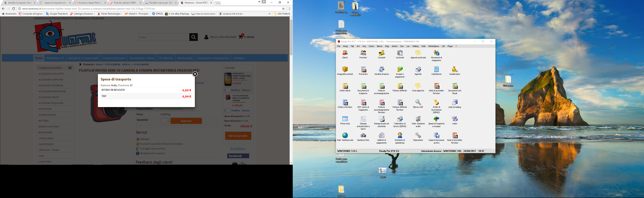Focus the Cerca search field
The width and height of the screenshot is (644, 198).
pos(164,37)
